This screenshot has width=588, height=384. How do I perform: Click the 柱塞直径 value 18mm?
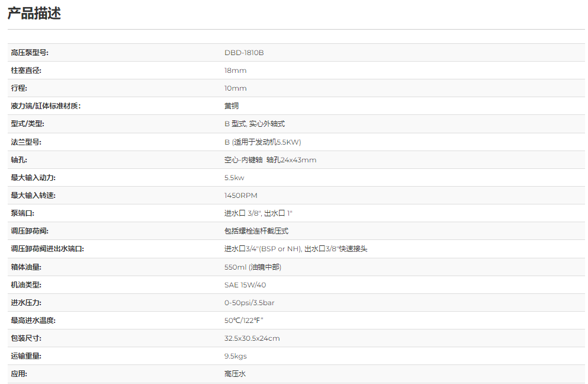click(235, 71)
